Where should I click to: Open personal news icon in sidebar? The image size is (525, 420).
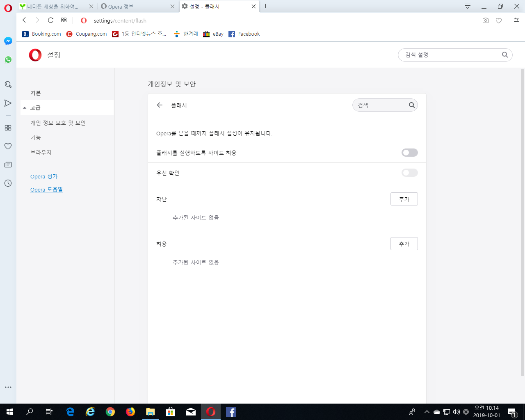point(8,165)
